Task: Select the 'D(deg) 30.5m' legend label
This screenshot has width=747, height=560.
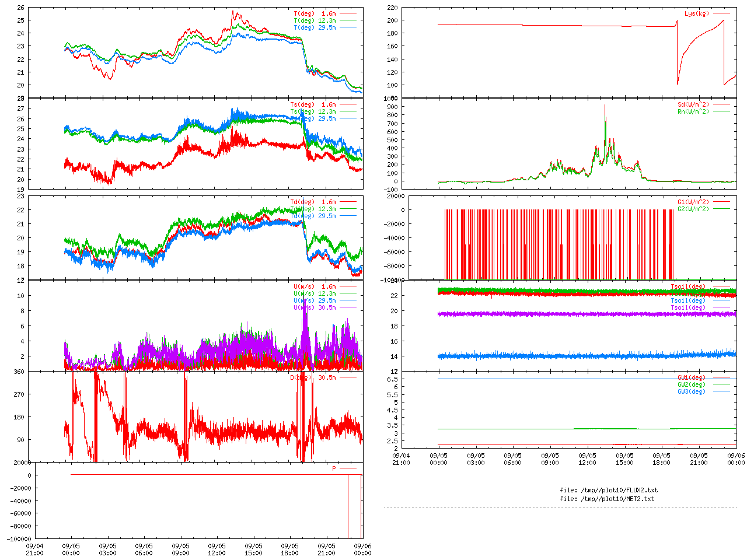Action: tap(313, 378)
